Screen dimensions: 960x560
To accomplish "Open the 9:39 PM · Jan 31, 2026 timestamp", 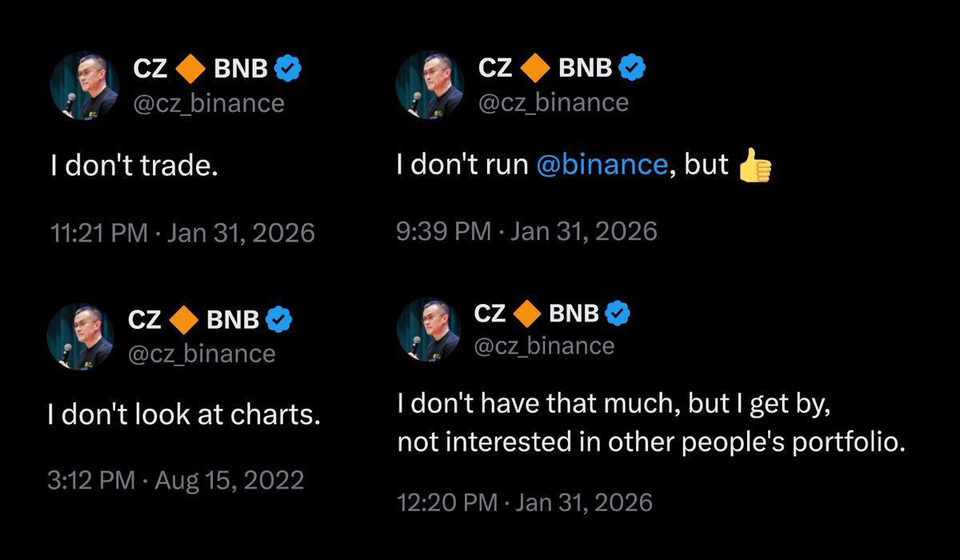I will tap(526, 231).
